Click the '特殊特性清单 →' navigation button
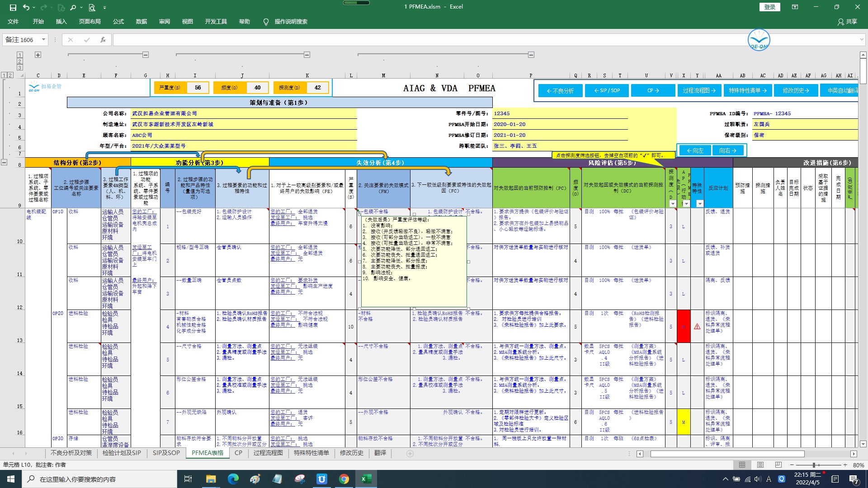The height and width of the screenshot is (488, 868). [x=747, y=90]
